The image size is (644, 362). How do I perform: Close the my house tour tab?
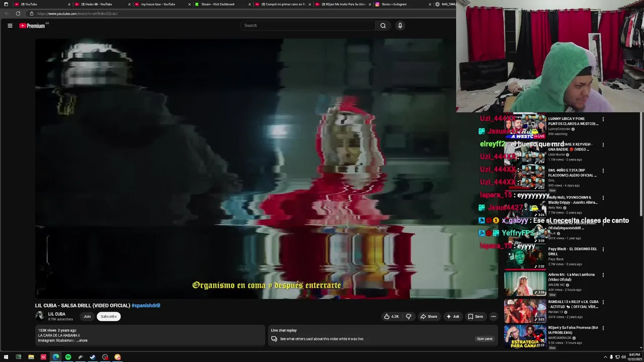point(190,4)
